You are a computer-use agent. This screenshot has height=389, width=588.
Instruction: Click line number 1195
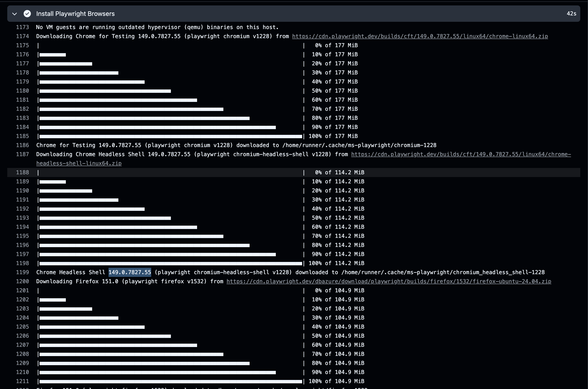(22, 236)
